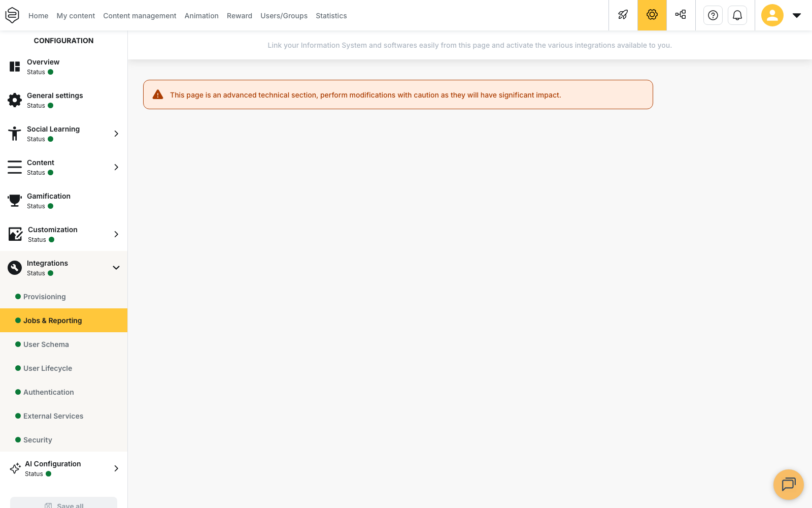Screen dimensions: 812x508
Task: Open General settings label
Action: 55,96
